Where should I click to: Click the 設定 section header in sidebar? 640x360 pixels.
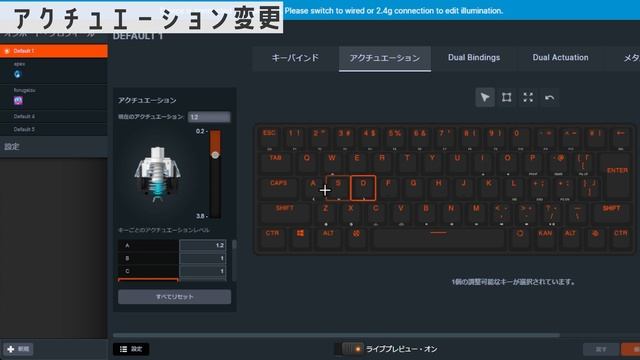pos(54,147)
